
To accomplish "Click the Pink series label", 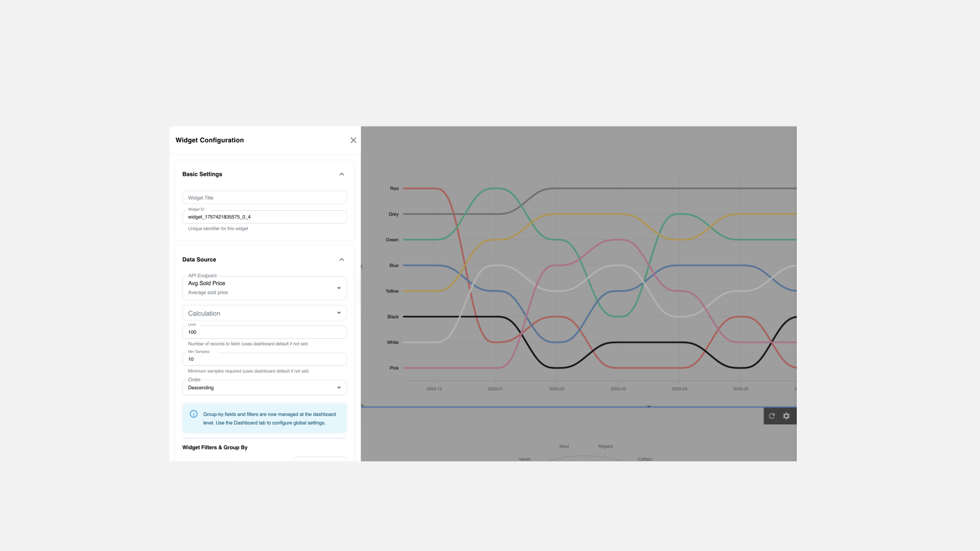I will (x=394, y=368).
